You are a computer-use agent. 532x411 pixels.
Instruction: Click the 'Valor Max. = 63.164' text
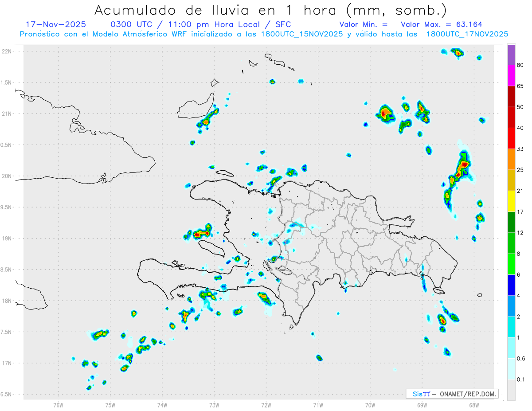(x=442, y=24)
